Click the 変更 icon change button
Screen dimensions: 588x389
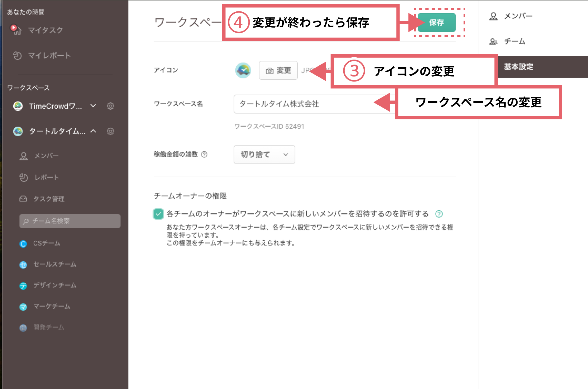[278, 70]
